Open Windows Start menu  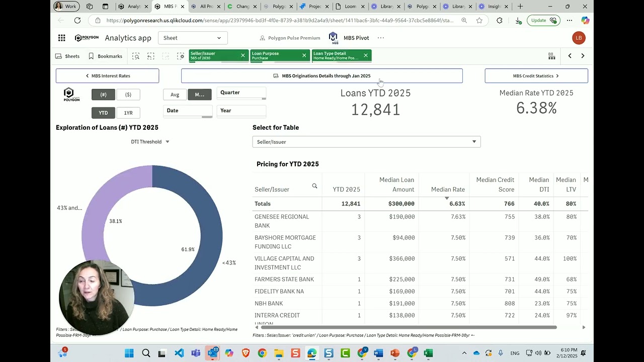coord(129,353)
